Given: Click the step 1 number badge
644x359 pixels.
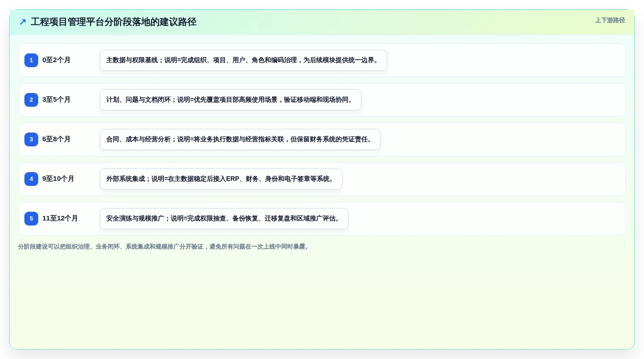Looking at the screenshot, I should (x=31, y=60).
